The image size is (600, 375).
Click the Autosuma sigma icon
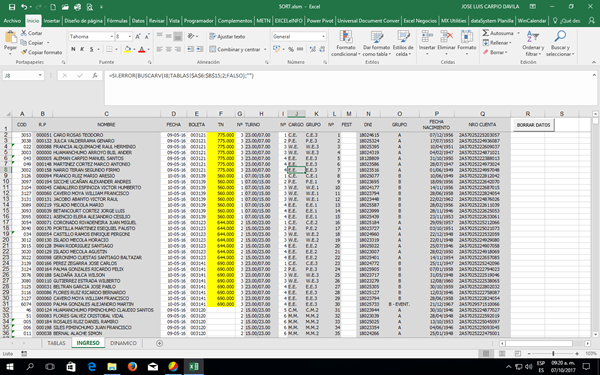486,33
